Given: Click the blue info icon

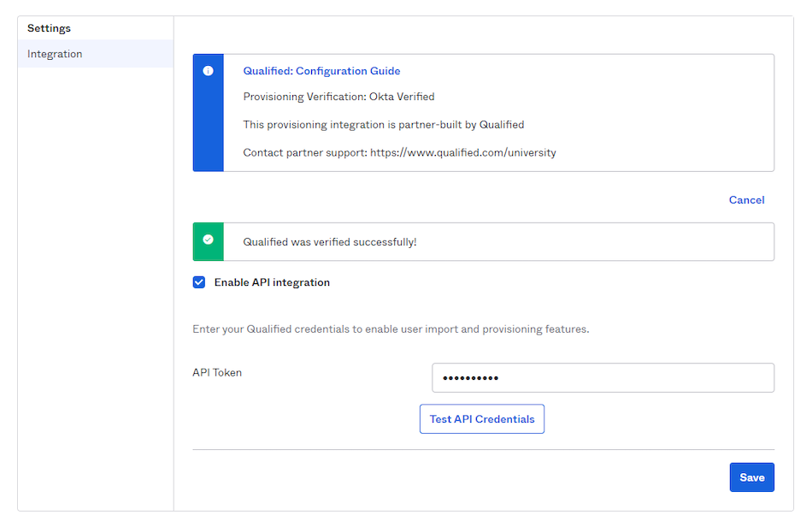Looking at the screenshot, I should click(x=209, y=71).
